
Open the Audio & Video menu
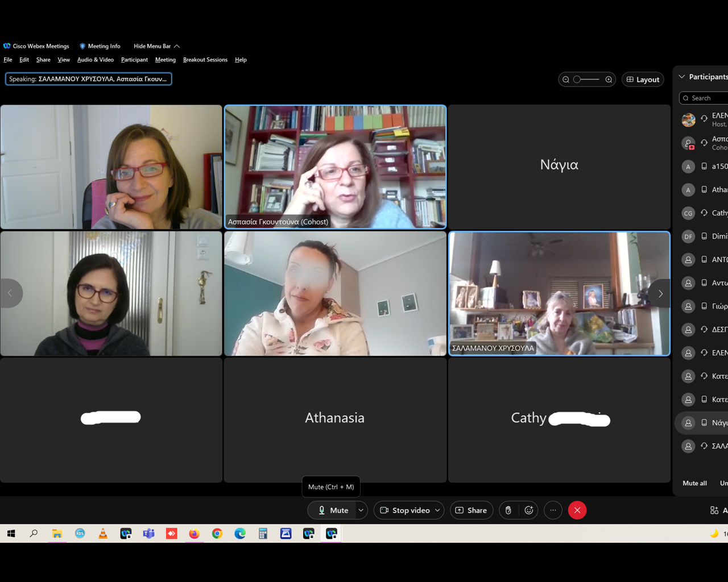click(96, 60)
